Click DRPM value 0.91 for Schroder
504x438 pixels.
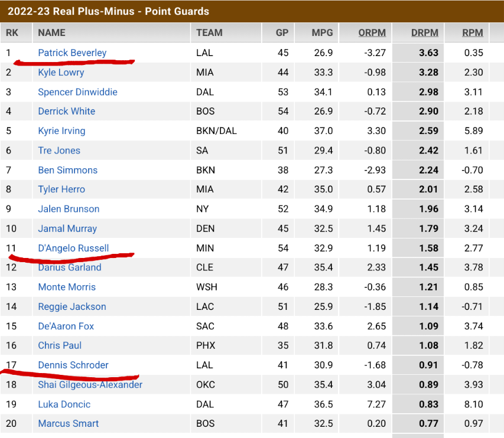(x=428, y=365)
